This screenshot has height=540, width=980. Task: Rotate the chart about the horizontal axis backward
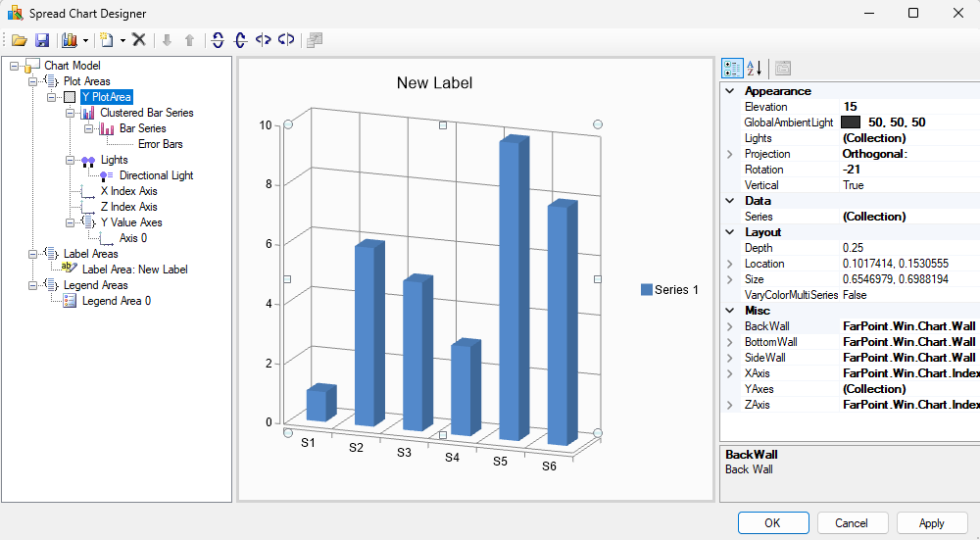coord(240,40)
